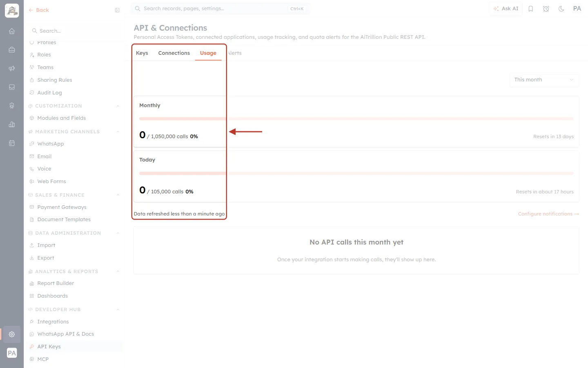Screen dimensions: 588x368
Task: Open Report Builder in sidebar
Action: pyautogui.click(x=56, y=283)
